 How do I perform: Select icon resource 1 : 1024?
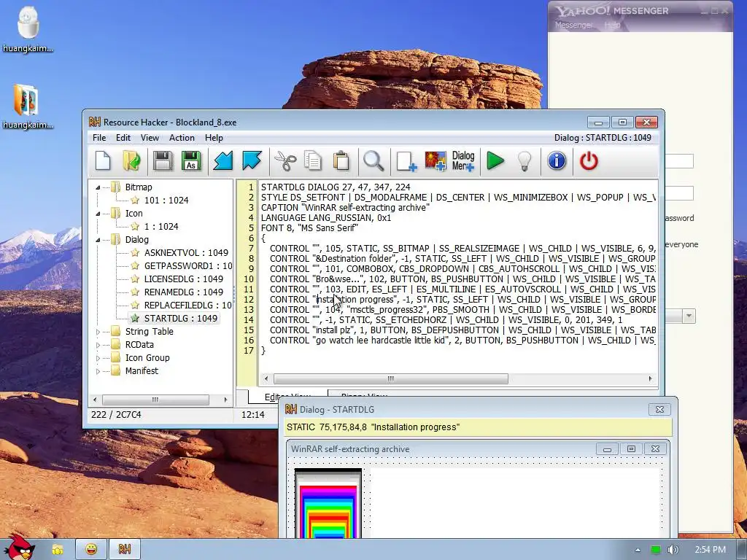click(161, 227)
